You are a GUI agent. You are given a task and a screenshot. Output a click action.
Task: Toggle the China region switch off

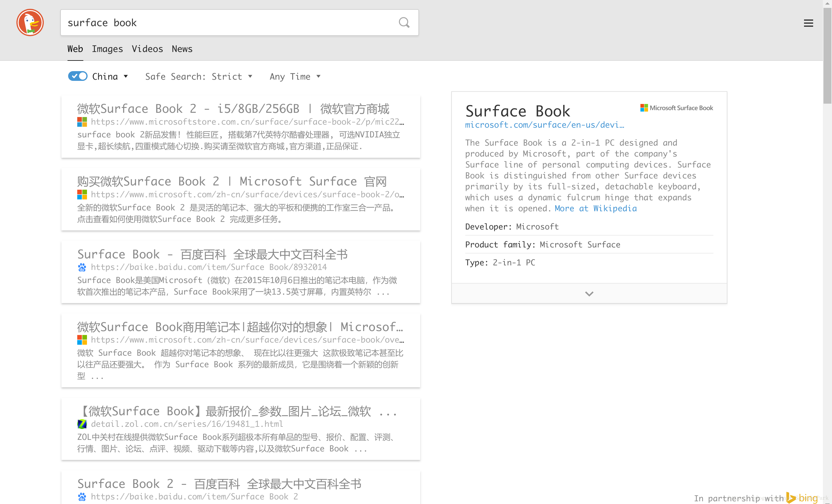tap(78, 76)
